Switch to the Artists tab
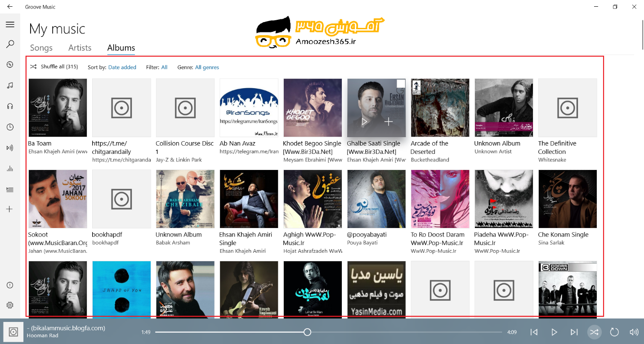 (80, 48)
